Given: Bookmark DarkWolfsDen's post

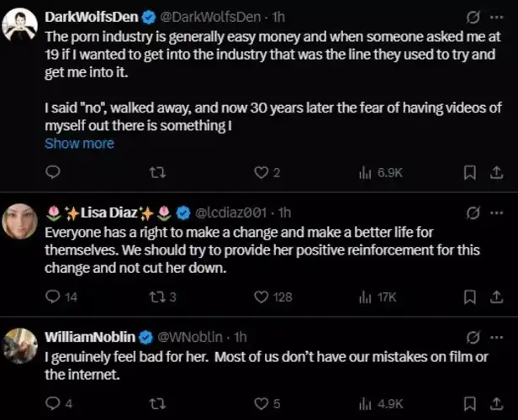Looking at the screenshot, I should [471, 172].
